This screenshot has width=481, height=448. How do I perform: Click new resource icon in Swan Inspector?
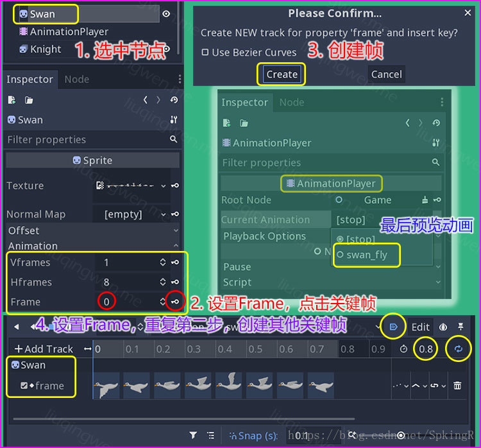tap(12, 100)
